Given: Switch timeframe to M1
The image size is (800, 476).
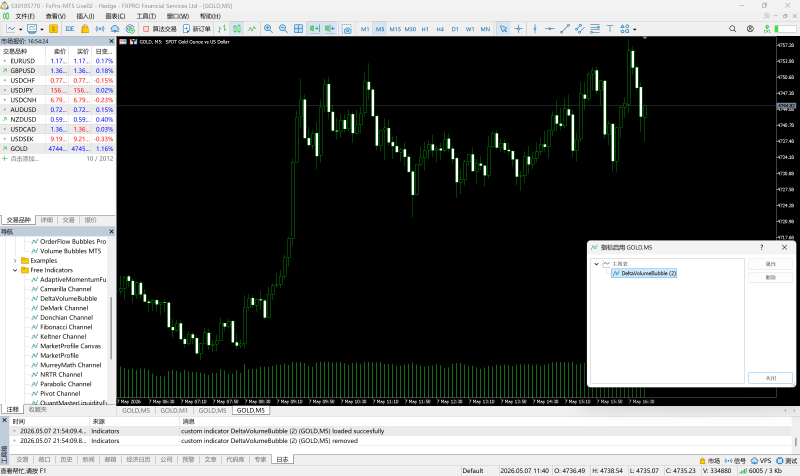Looking at the screenshot, I should coord(365,29).
